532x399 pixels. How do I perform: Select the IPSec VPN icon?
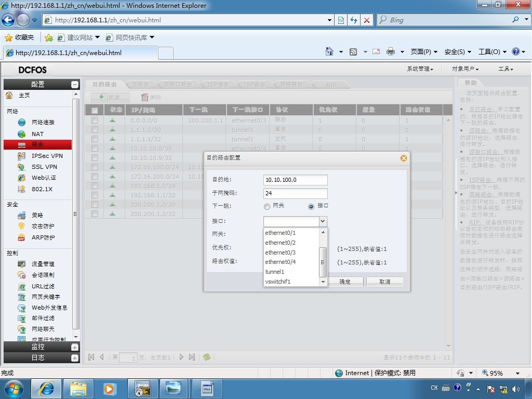click(22, 156)
